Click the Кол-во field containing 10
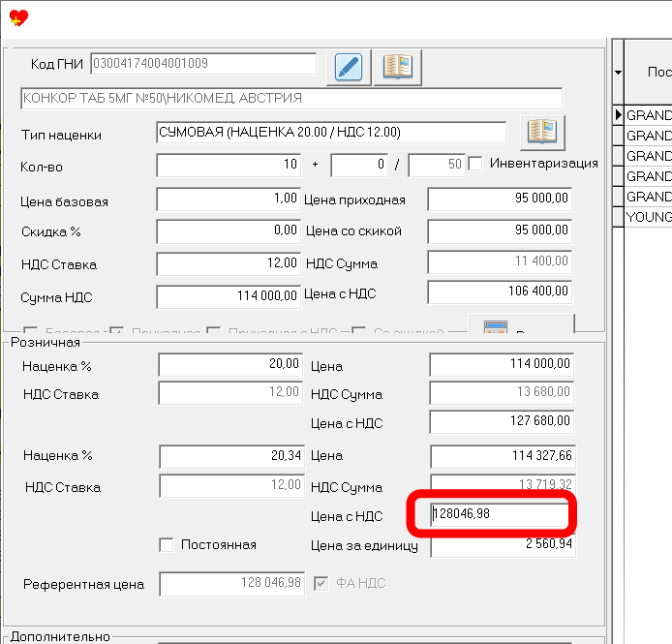 click(x=229, y=165)
